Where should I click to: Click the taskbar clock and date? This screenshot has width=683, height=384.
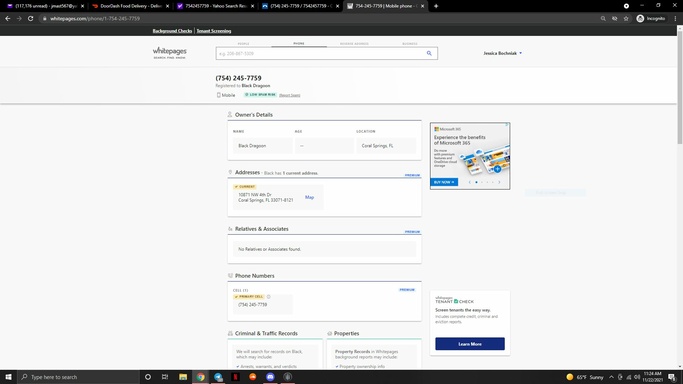pyautogui.click(x=652, y=377)
